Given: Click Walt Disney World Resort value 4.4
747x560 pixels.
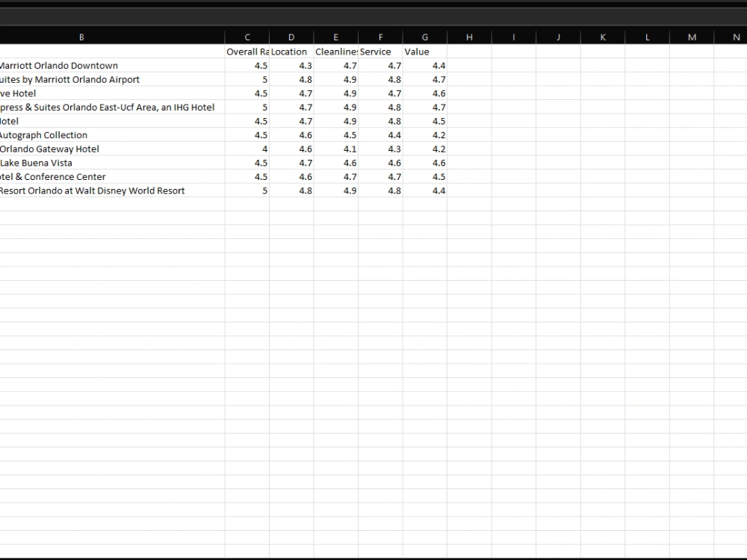Looking at the screenshot, I should point(424,190).
